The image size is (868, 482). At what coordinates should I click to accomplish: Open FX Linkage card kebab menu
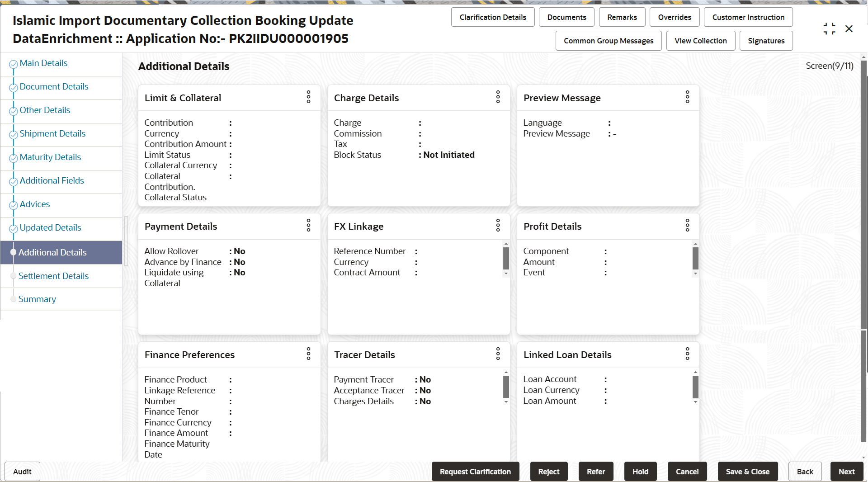(x=498, y=225)
